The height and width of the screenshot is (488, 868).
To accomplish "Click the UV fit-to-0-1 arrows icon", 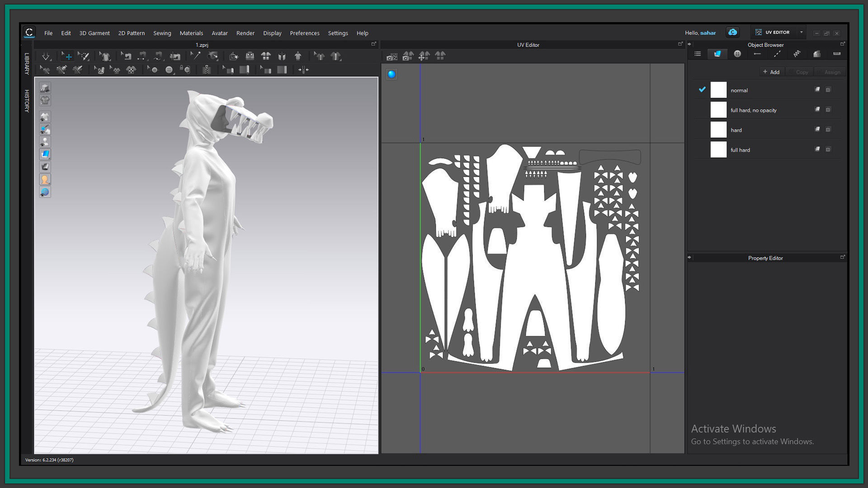I will [x=424, y=56].
